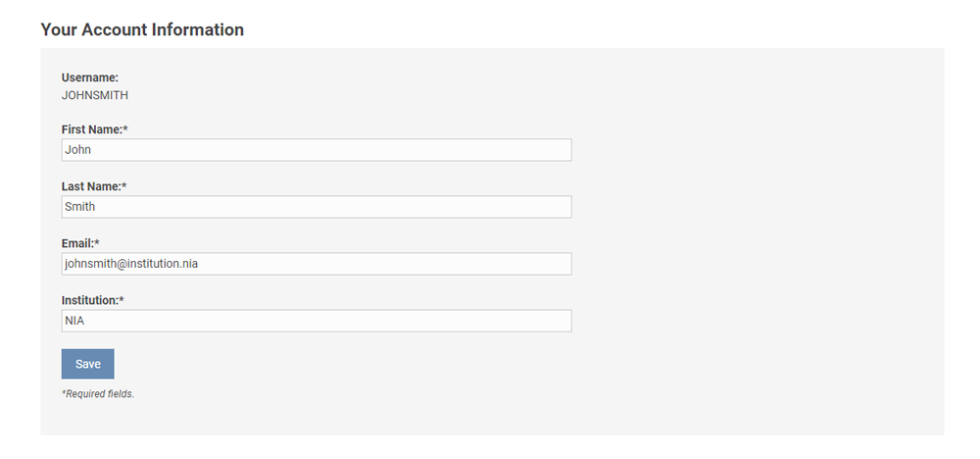This screenshot has width=980, height=459.
Task: Click the 'Institution:' field label
Action: pos(89,300)
